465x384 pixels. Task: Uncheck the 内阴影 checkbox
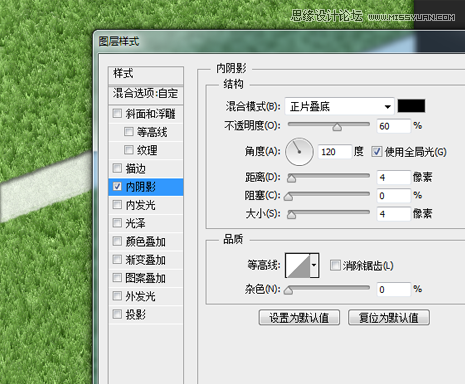(117, 186)
